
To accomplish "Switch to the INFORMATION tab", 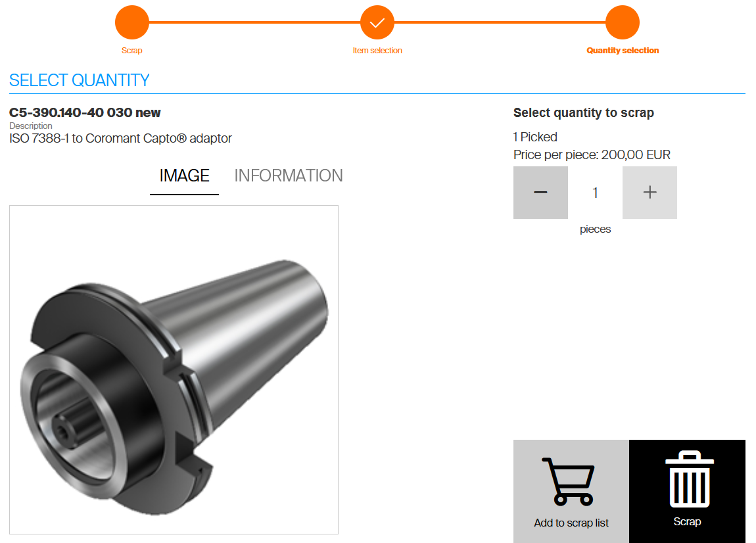I will click(x=289, y=176).
